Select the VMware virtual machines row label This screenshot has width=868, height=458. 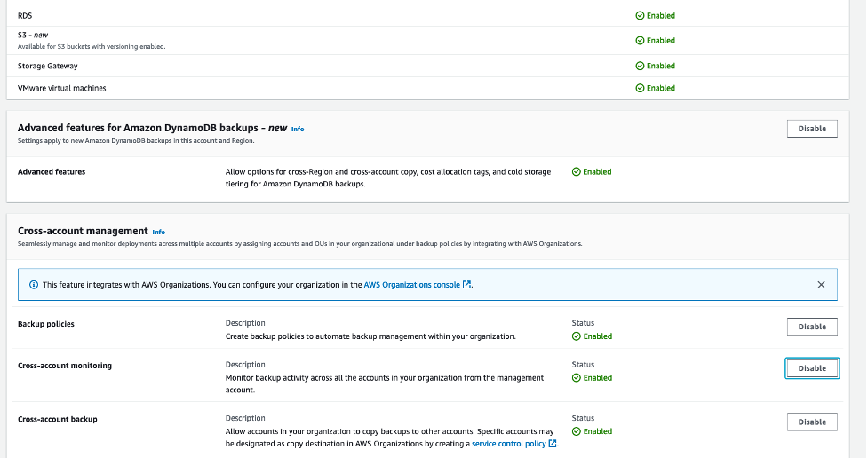(x=61, y=88)
